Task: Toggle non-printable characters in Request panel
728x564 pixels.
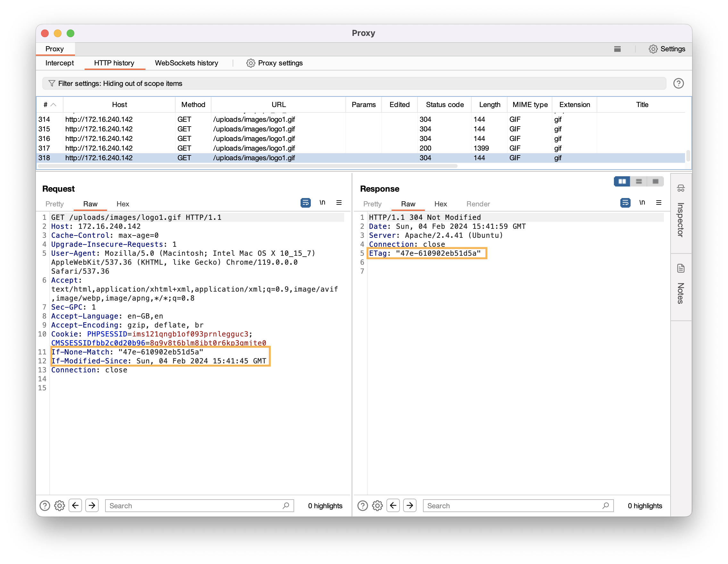Action: [322, 203]
